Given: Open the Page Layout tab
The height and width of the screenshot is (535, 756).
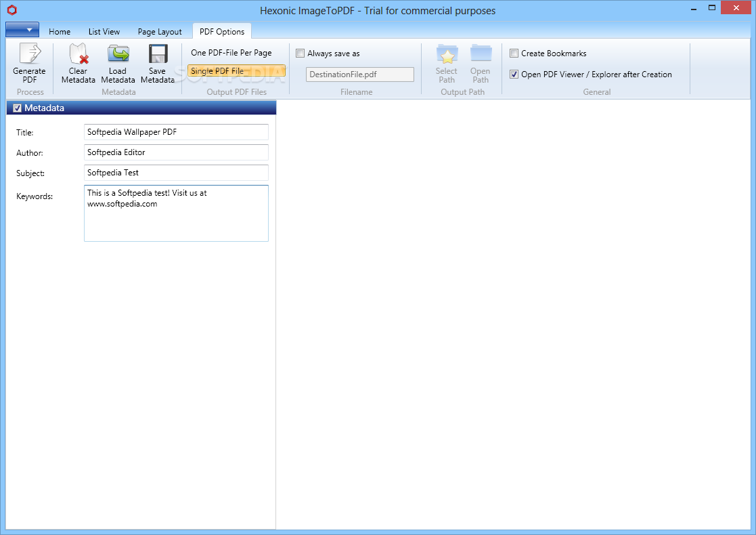Looking at the screenshot, I should point(160,31).
